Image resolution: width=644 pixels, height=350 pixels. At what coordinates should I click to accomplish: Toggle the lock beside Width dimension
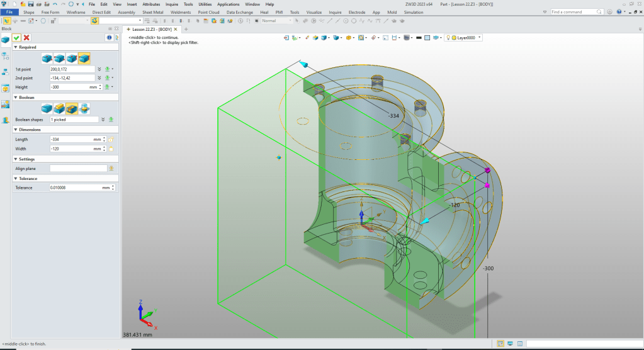[x=111, y=149]
